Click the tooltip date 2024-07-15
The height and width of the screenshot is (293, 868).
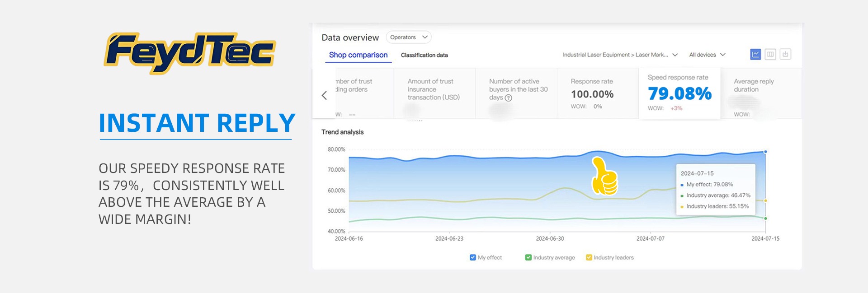pos(697,173)
